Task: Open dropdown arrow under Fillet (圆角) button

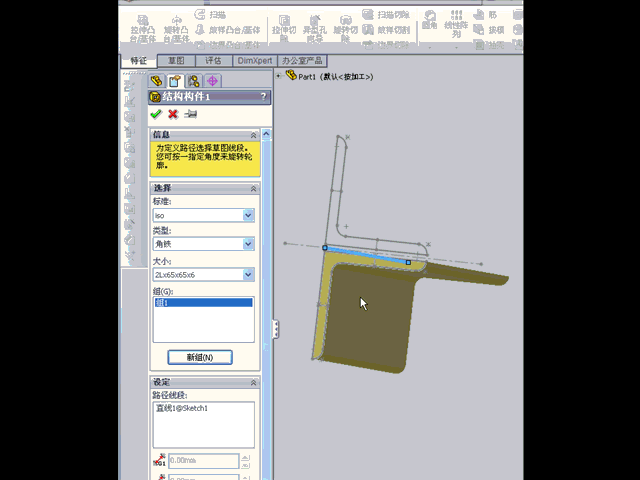Action: pyautogui.click(x=429, y=47)
